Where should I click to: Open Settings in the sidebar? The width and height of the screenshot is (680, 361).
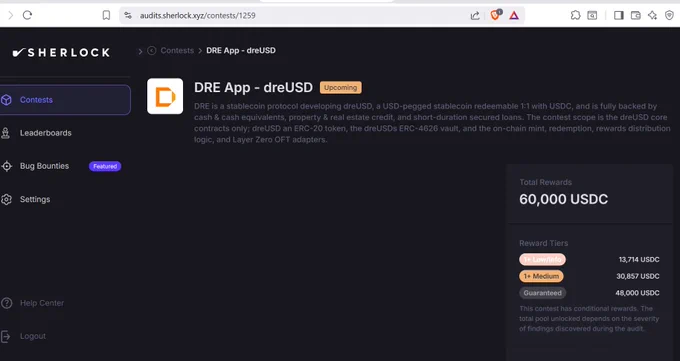click(35, 199)
